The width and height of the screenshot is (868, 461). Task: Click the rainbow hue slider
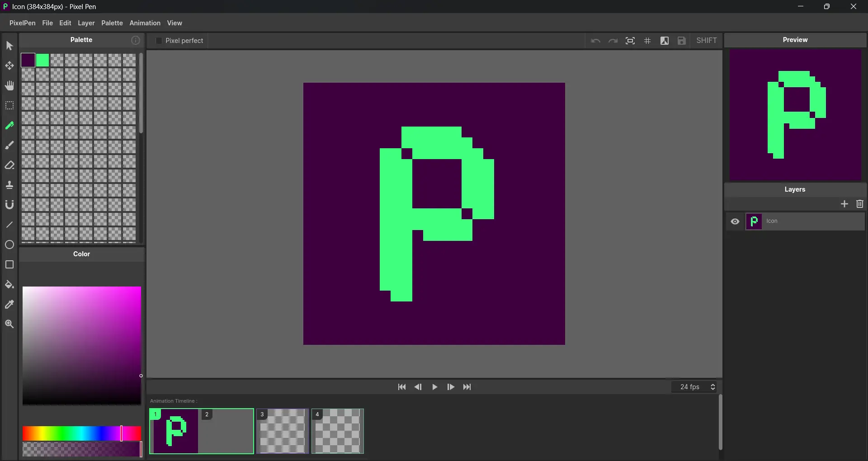[82, 433]
